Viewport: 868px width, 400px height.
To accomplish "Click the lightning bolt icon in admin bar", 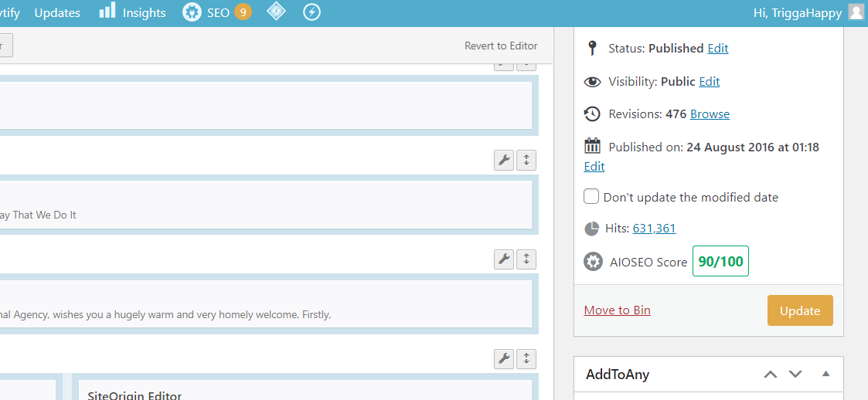I will 311,12.
